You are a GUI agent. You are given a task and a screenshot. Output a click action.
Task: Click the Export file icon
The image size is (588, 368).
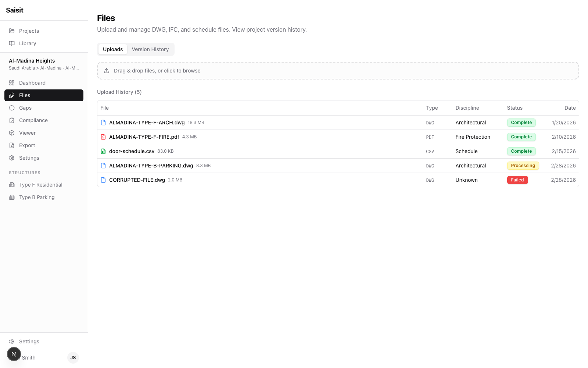click(12, 145)
